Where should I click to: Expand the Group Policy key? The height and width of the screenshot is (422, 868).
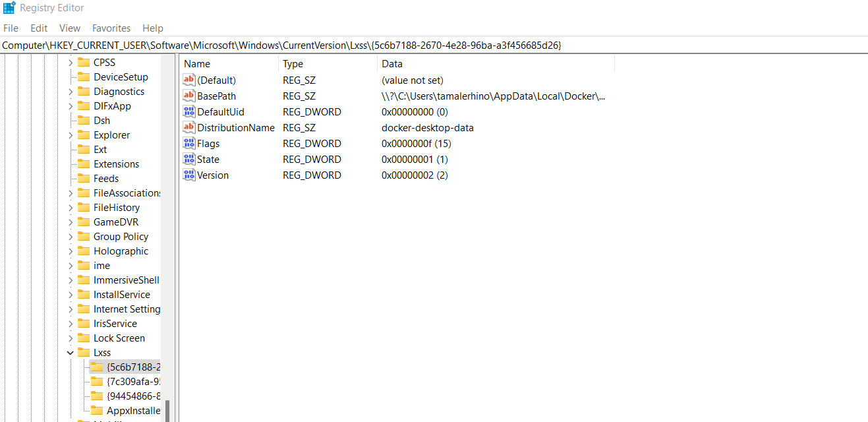tap(70, 236)
